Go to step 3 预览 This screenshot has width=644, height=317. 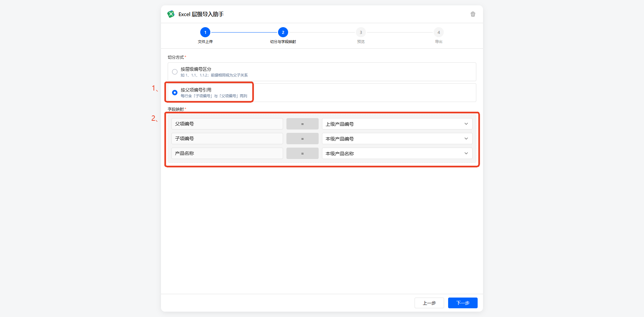click(361, 33)
